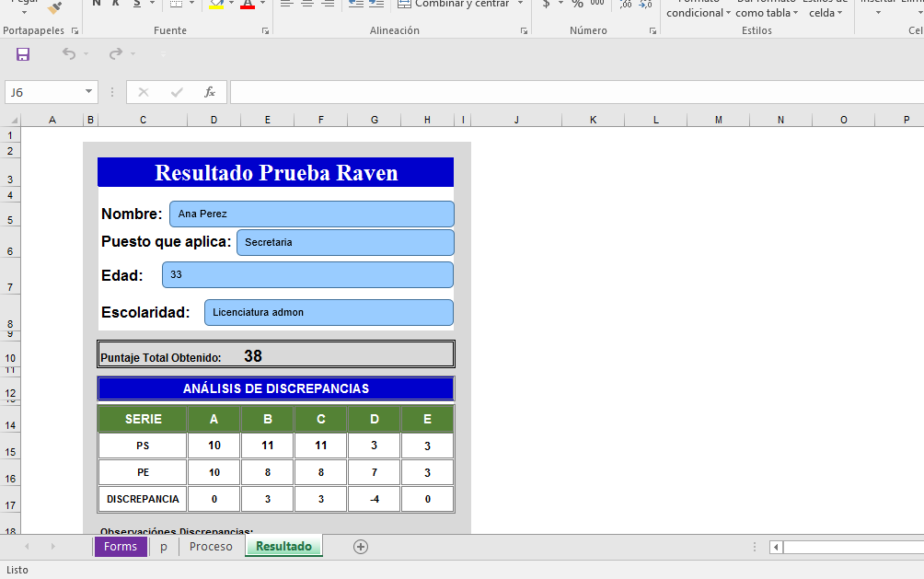This screenshot has height=579, width=924.
Task: Apply borders with the border icon
Action: pyautogui.click(x=176, y=4)
